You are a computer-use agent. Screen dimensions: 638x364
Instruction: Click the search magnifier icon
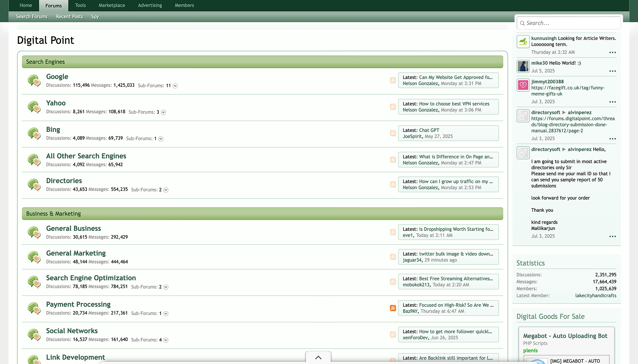coord(522,23)
